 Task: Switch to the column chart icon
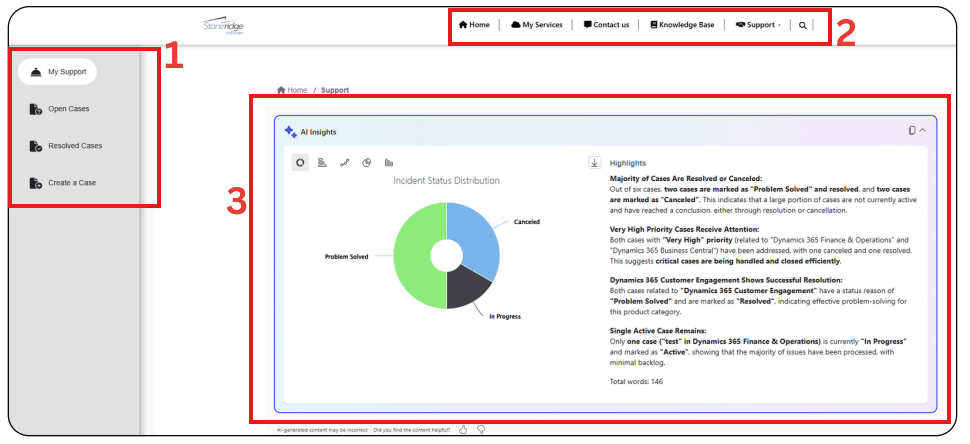tap(389, 162)
